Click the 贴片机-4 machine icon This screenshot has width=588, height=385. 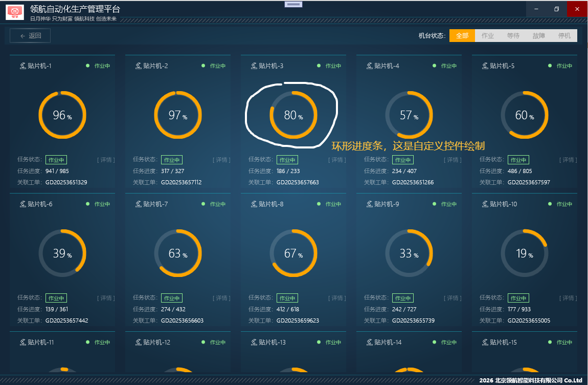[369, 66]
